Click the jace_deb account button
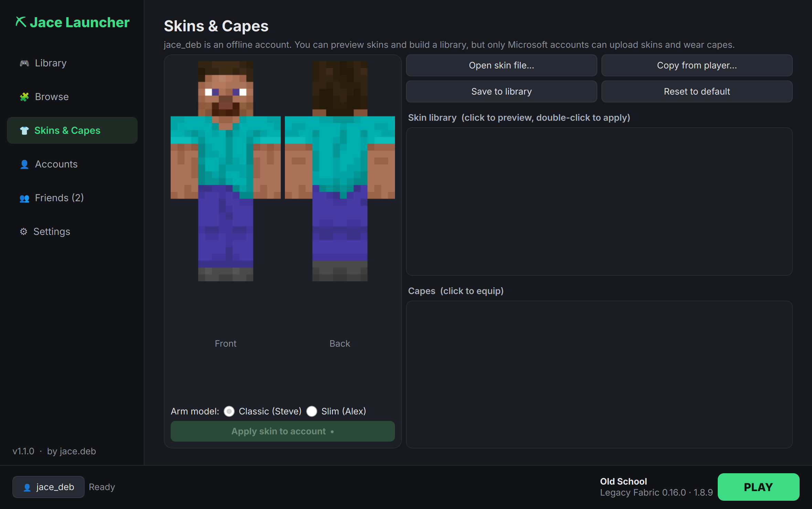 pyautogui.click(x=49, y=487)
